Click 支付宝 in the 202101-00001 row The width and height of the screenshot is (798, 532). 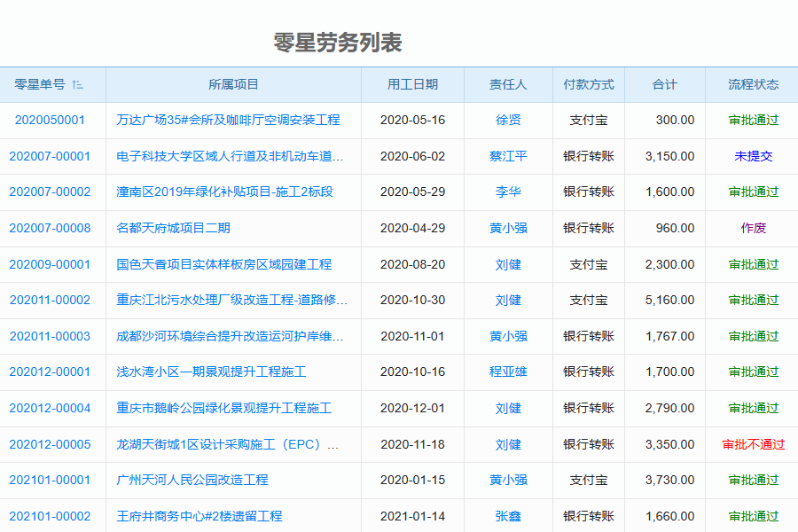589,480
